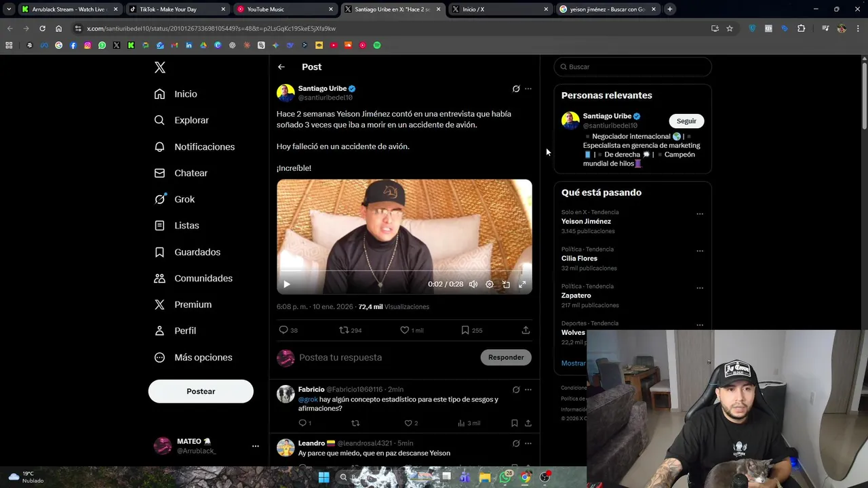Open the tab search dropdown arrow
The image size is (868, 488).
[x=9, y=9]
